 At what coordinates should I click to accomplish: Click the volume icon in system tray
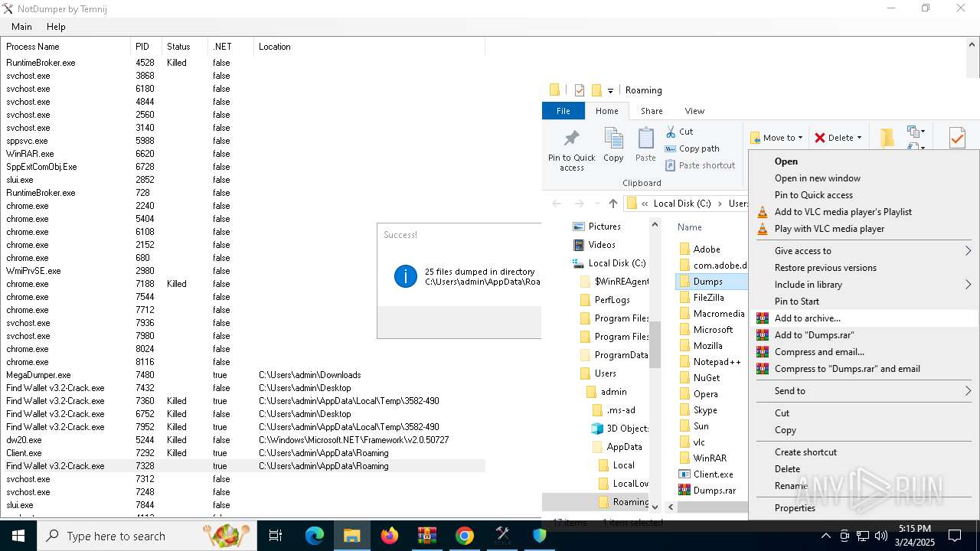[880, 536]
